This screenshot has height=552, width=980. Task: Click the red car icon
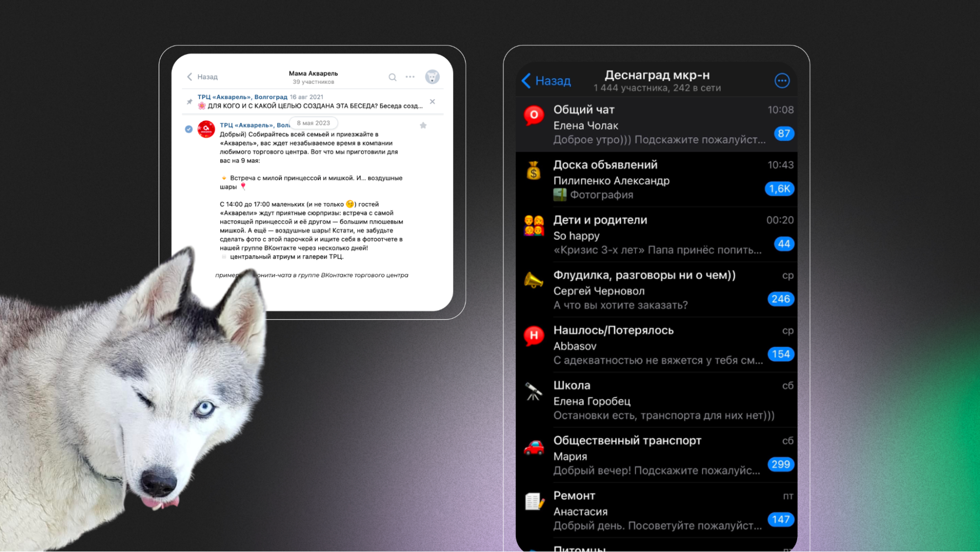click(534, 447)
